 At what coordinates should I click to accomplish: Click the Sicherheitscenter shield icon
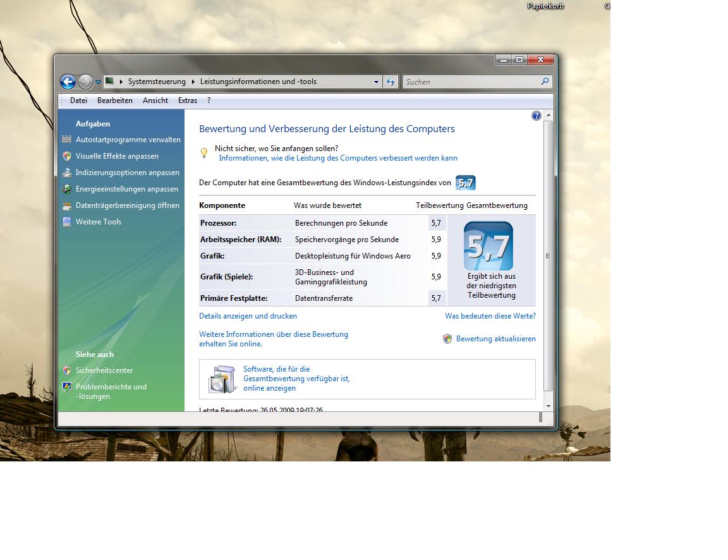tap(67, 370)
